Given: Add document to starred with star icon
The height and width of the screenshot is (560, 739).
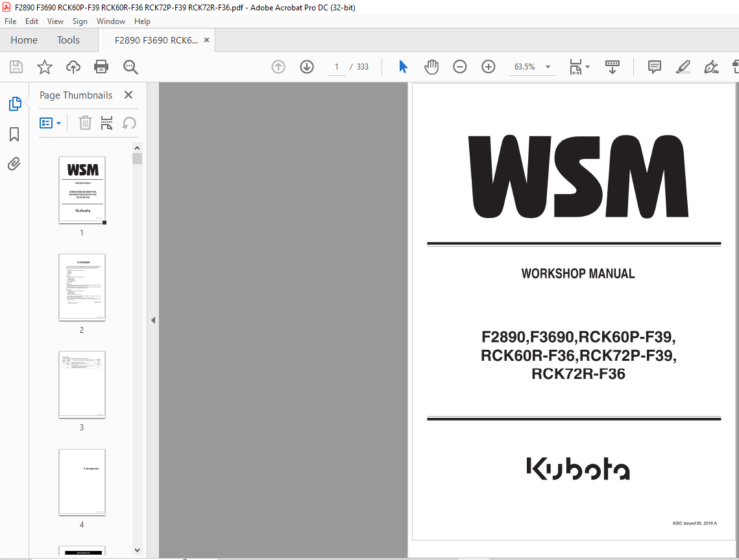Looking at the screenshot, I should pyautogui.click(x=45, y=67).
